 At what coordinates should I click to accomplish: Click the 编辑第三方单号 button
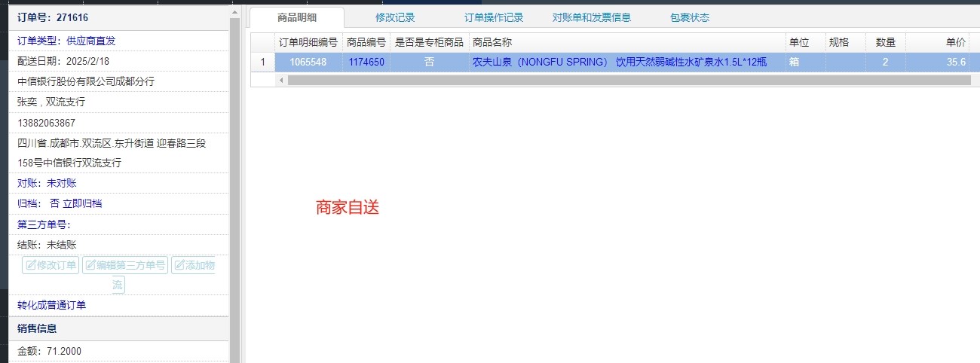click(125, 265)
